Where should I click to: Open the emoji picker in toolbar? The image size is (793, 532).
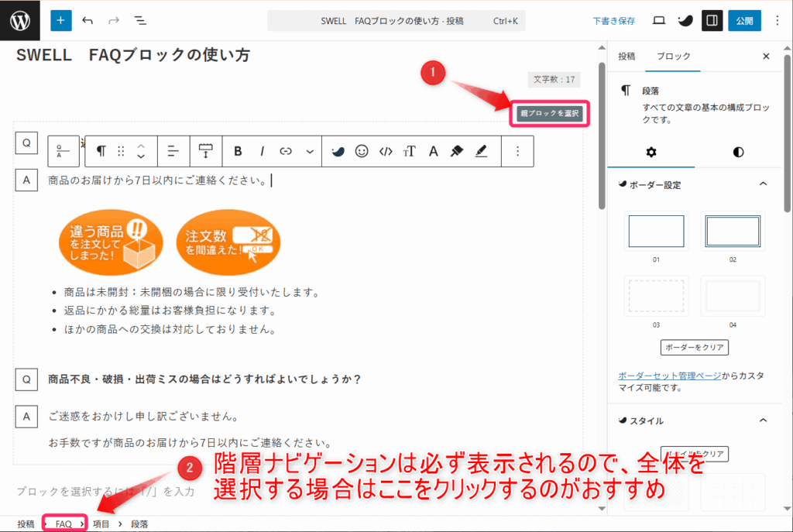click(361, 151)
